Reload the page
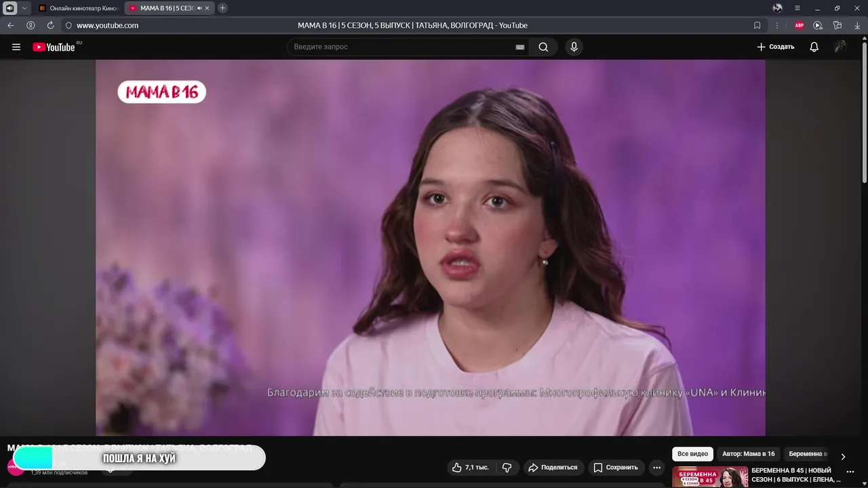This screenshot has height=488, width=868. coord(50,25)
